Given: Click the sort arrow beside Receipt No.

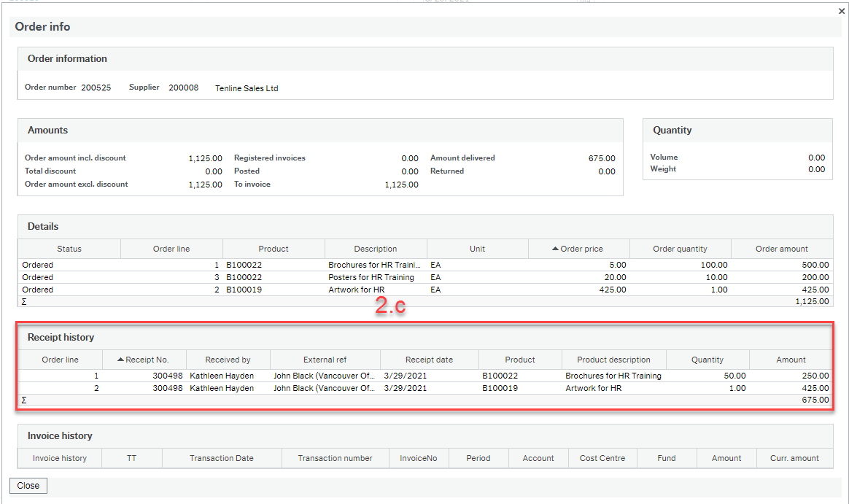Looking at the screenshot, I should (x=119, y=360).
